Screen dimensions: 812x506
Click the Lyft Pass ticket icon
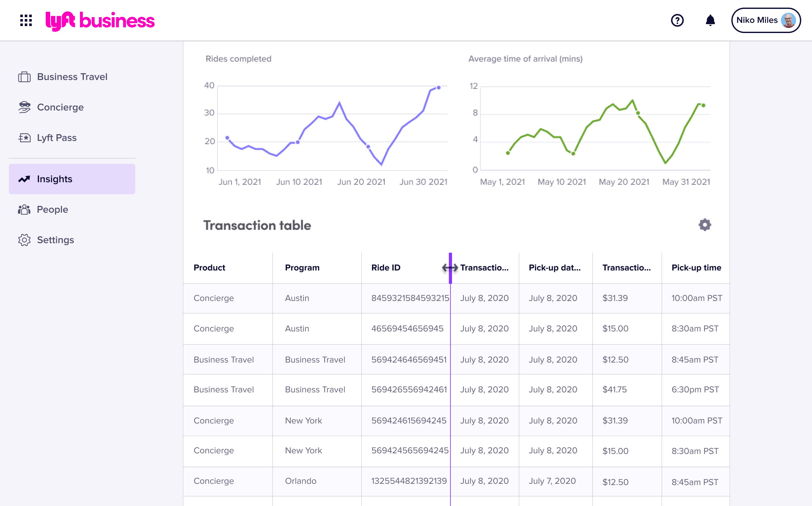pos(24,138)
